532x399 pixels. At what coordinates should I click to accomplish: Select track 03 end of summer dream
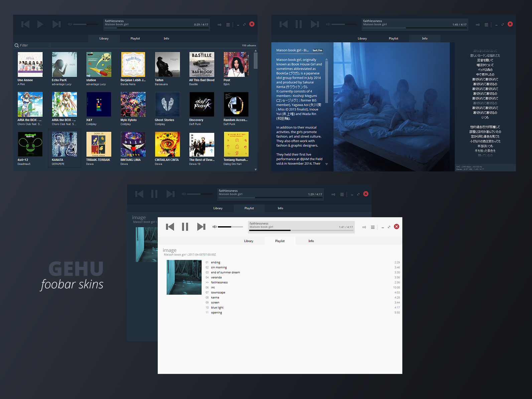click(302, 273)
